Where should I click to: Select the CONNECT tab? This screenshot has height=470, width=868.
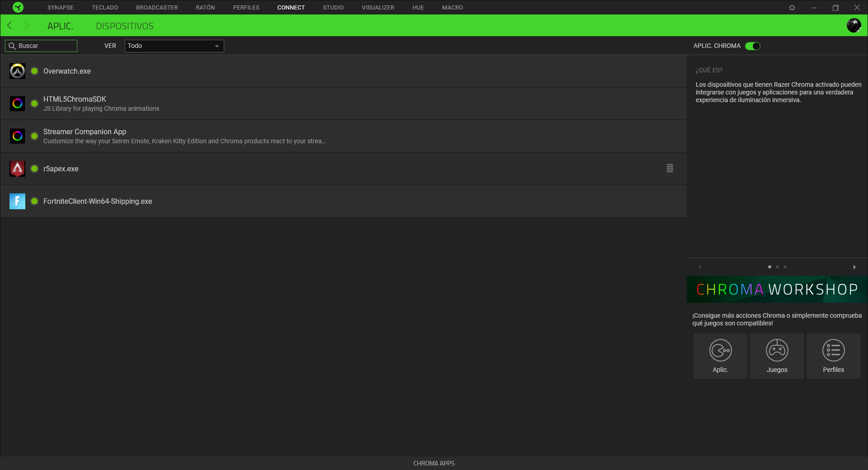click(x=291, y=8)
